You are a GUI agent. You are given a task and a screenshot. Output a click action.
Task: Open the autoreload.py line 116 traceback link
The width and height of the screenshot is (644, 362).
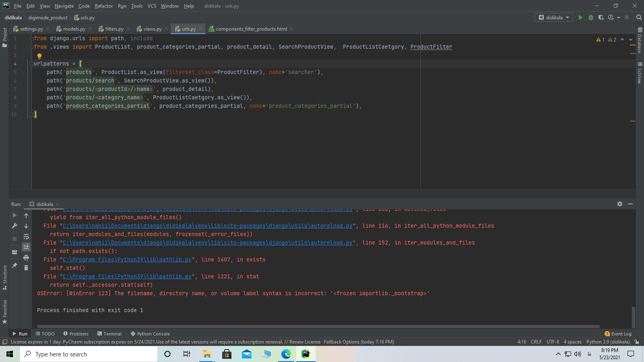point(207,226)
